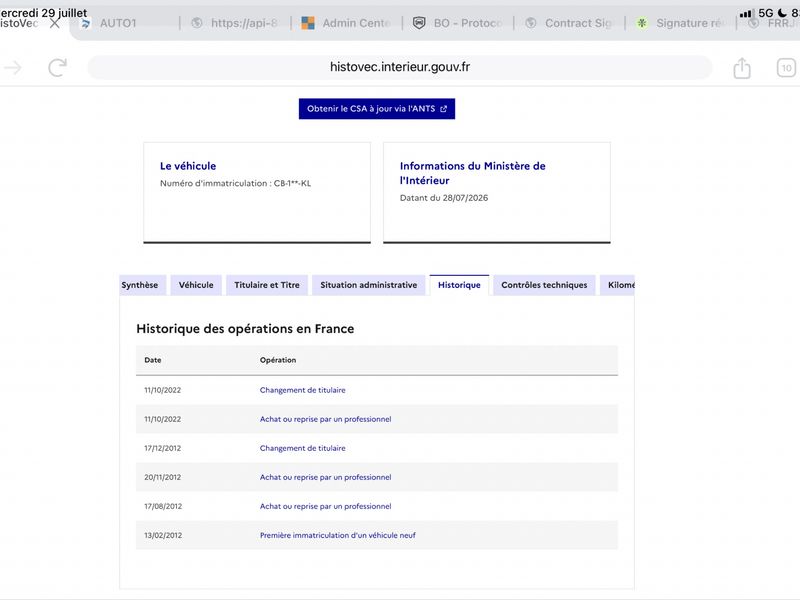Click the text Datant du 28/07/2026
Viewport: 800px width, 600px height.
444,198
